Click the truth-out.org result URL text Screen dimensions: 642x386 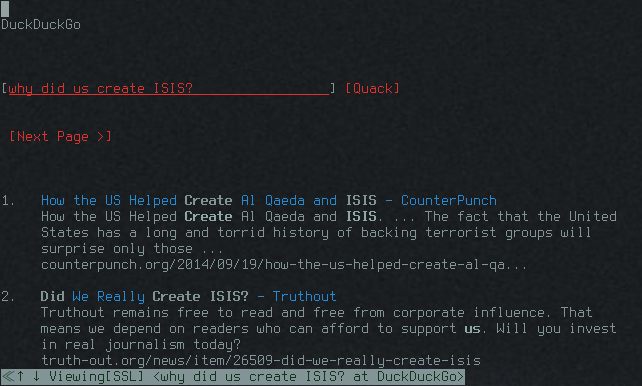pos(261,360)
